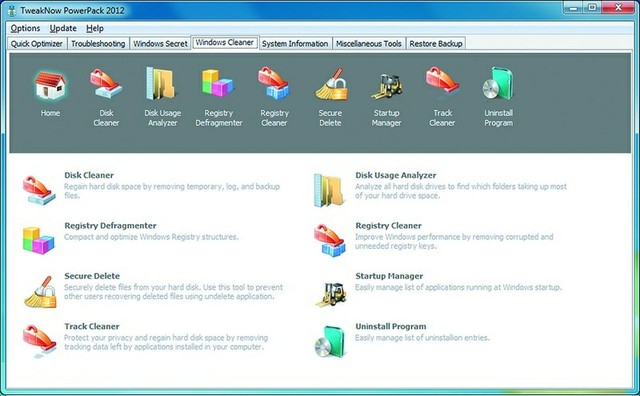This screenshot has height=396, width=640.
Task: Select the System Information tab
Action: 295,44
